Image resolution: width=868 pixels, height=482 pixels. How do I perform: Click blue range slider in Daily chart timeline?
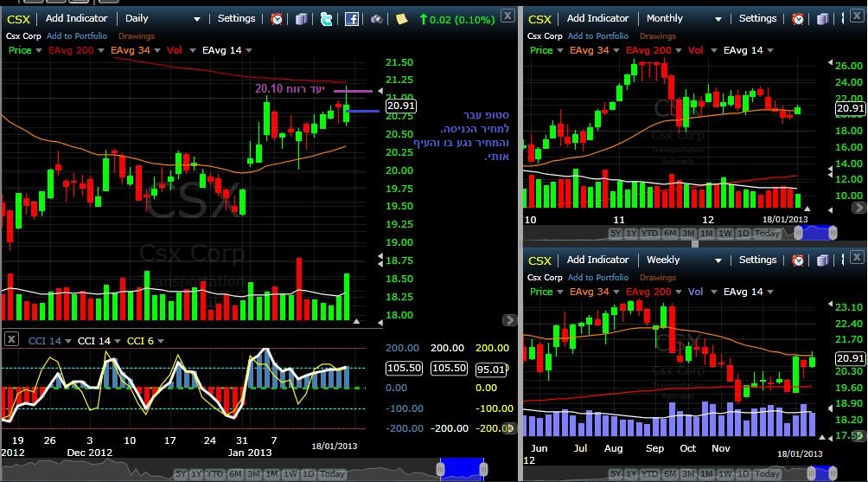coord(463,469)
